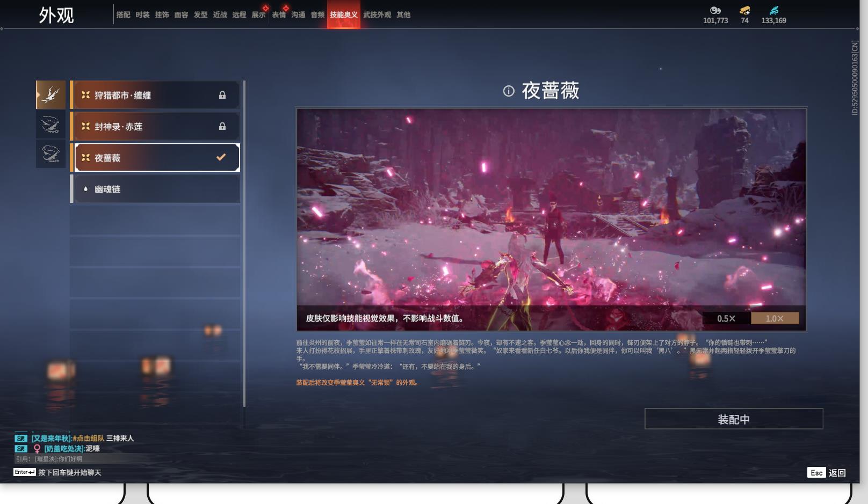The image size is (868, 504).
Task: Click the 133,169 currency amount
Action: point(773,20)
